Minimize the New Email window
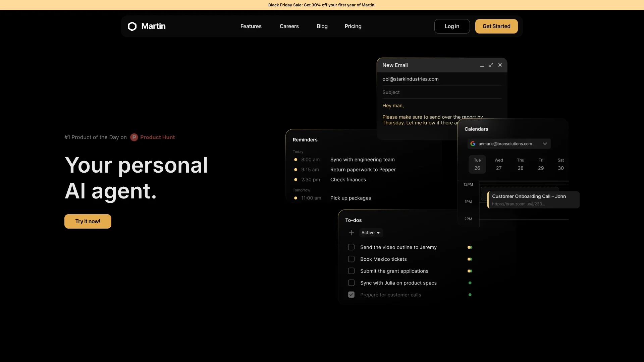This screenshot has height=362, width=644. coord(482,65)
